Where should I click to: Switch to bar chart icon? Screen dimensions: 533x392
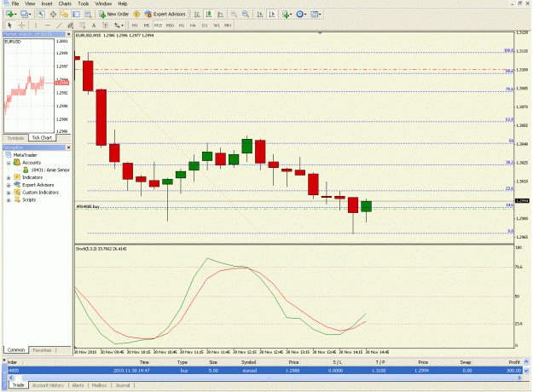click(196, 14)
